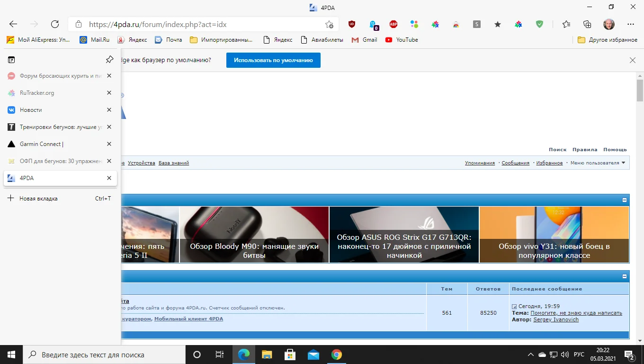
Task: Collapse the news banner section
Action: coord(624,200)
